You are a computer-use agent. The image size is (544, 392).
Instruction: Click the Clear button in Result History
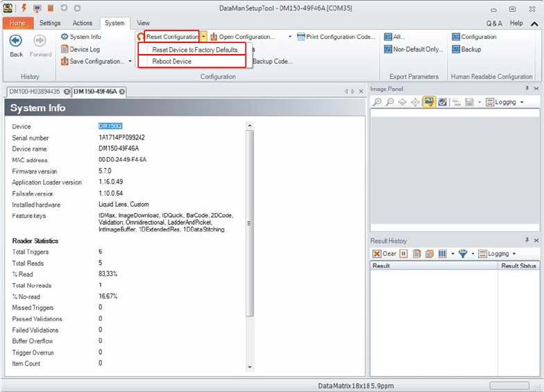pyautogui.click(x=384, y=254)
